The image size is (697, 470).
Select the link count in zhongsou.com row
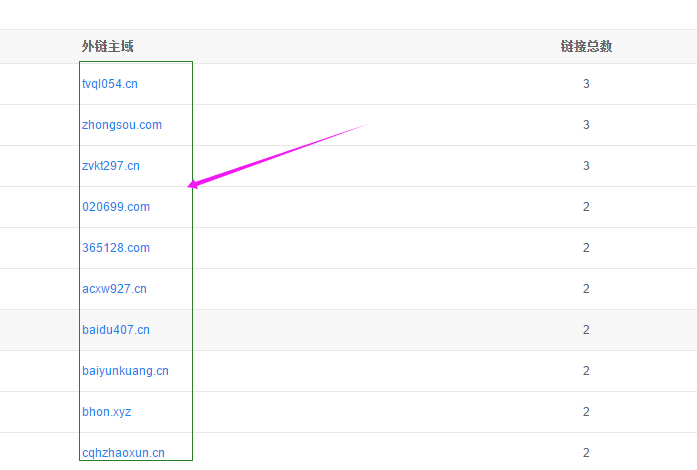click(586, 125)
